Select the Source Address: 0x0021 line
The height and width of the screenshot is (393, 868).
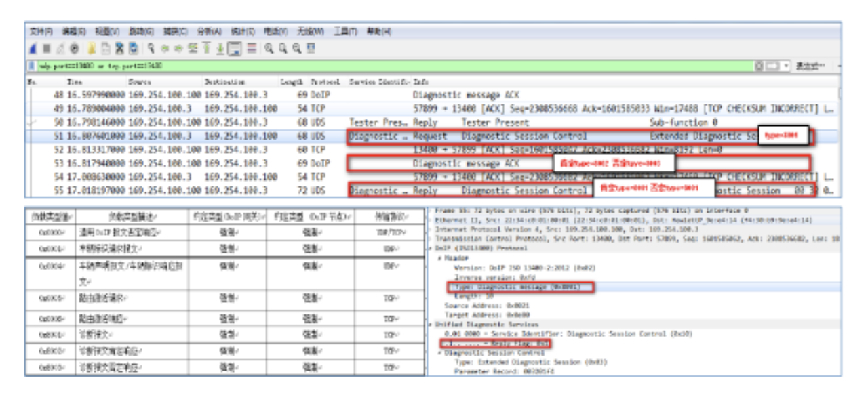487,306
